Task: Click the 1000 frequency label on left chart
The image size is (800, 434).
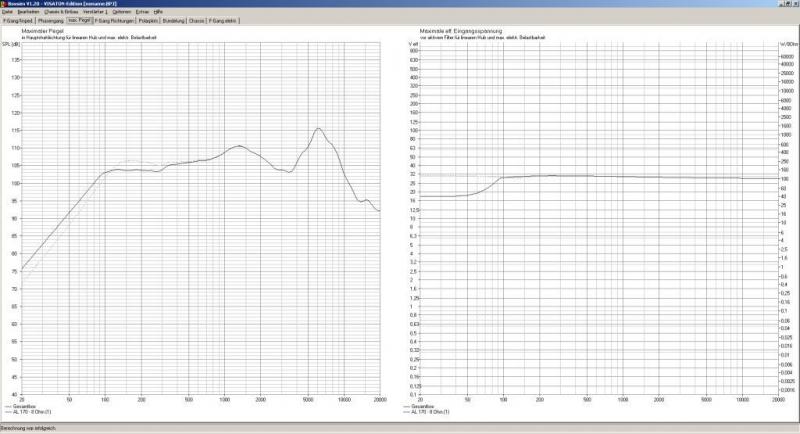Action: pos(224,400)
